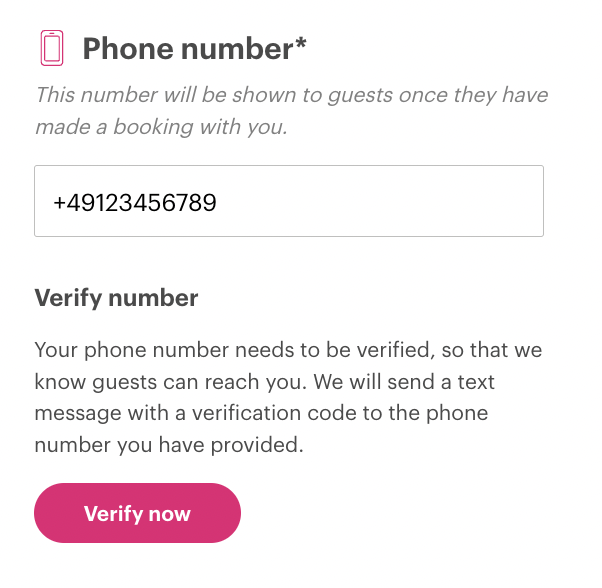
Task: Click the +49 country prefix in the field
Action: (x=72, y=203)
